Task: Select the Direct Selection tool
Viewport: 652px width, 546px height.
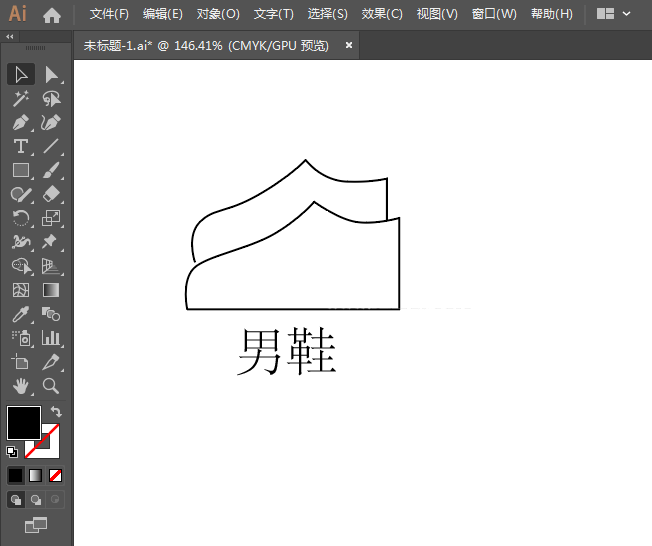Action: click(x=51, y=75)
